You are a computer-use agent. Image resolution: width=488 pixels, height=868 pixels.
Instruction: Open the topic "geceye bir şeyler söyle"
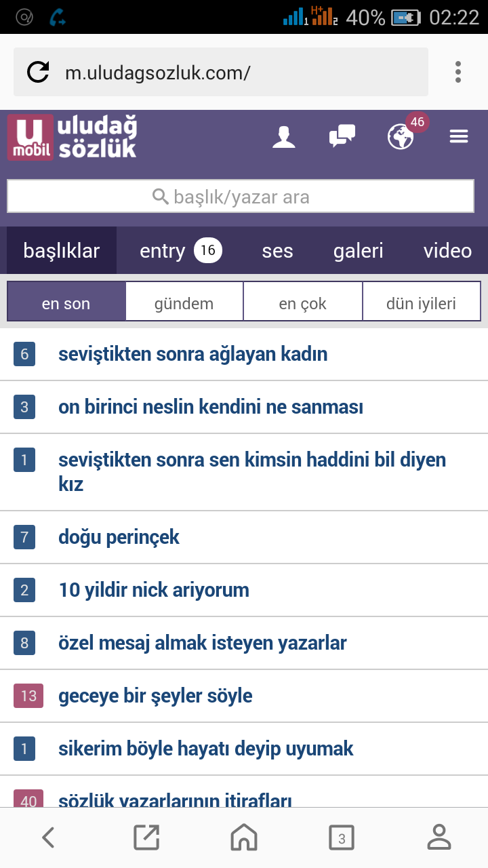(155, 696)
